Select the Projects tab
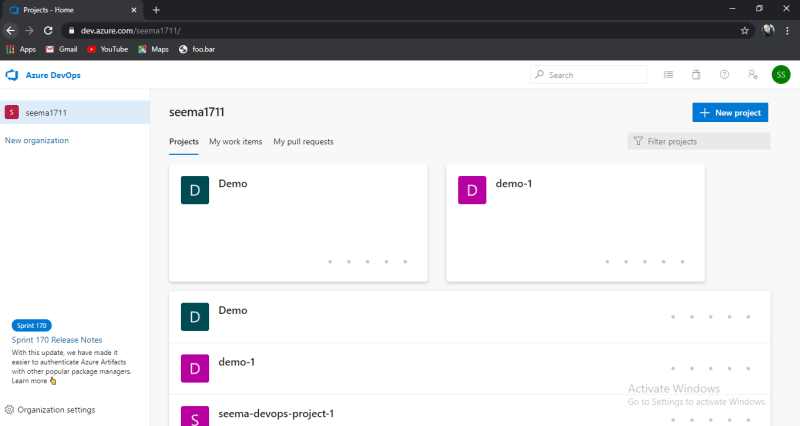This screenshot has width=800, height=426. [184, 142]
